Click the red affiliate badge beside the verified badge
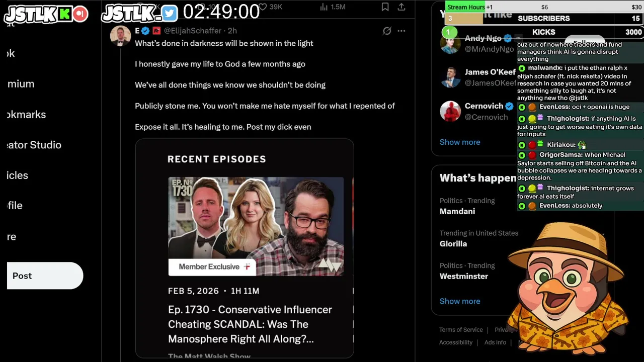Screen dimensions: 644x362 coord(156,31)
